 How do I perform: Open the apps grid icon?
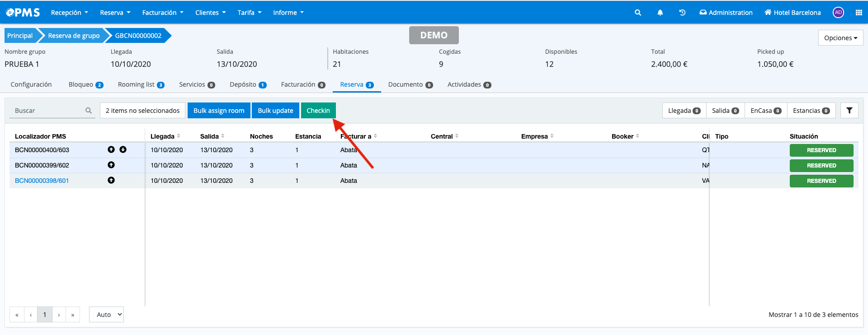[859, 13]
